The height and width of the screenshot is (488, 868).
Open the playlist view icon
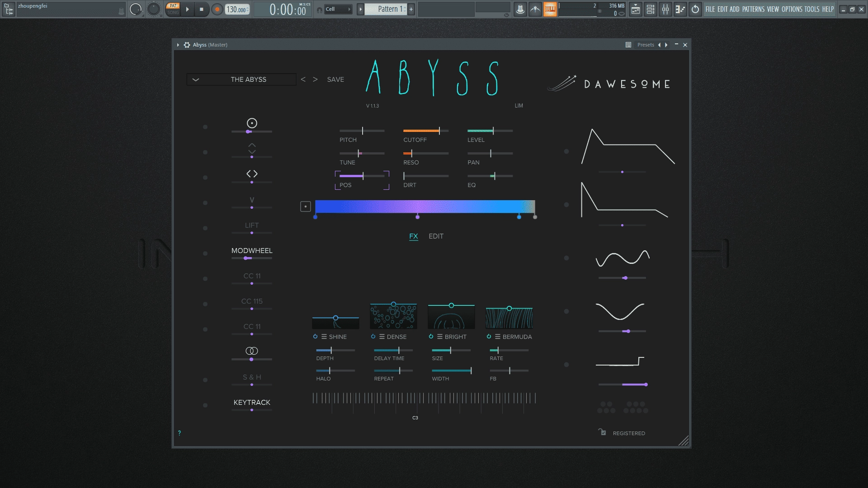click(x=636, y=9)
